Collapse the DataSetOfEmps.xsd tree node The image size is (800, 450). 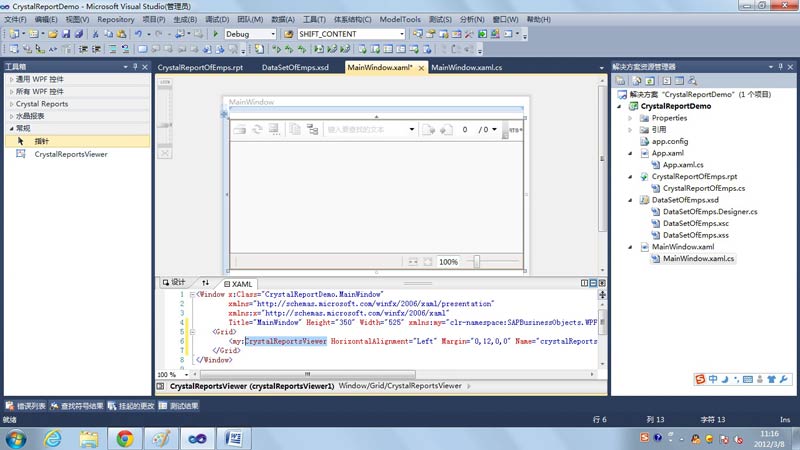630,200
